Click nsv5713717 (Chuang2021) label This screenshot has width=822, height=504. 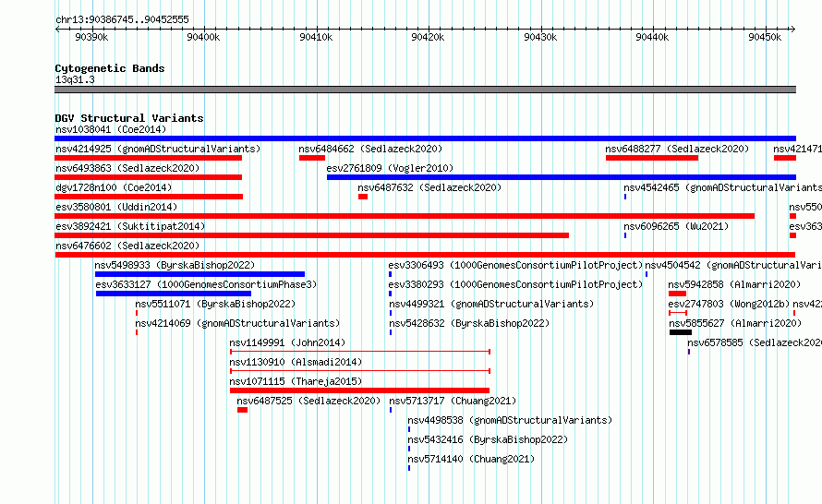coord(453,401)
